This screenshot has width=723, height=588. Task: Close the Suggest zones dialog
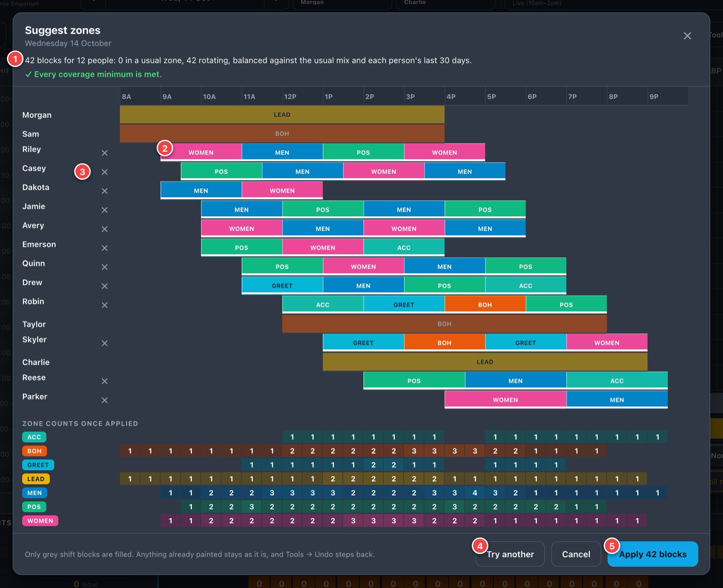pos(687,36)
